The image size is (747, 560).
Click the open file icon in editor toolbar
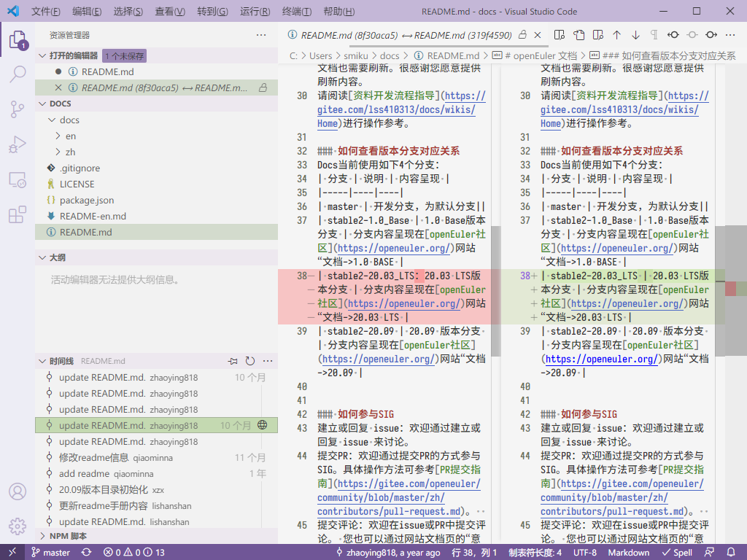(578, 35)
